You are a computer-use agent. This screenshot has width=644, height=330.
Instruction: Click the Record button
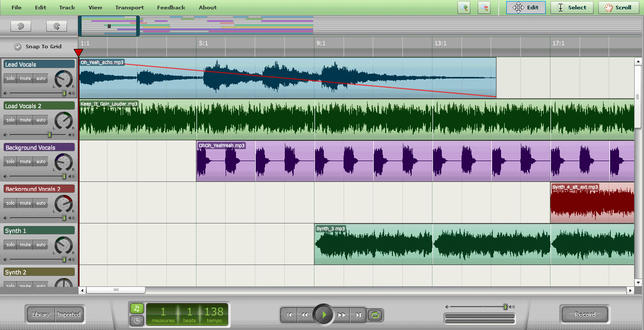click(x=585, y=314)
